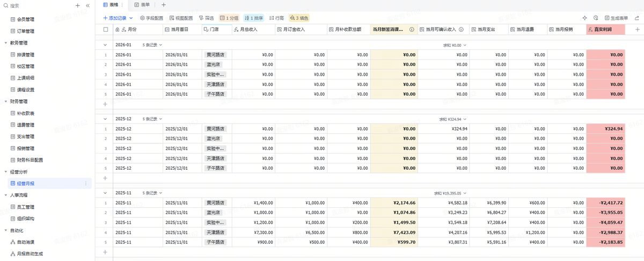Add a new field with the header plus icon
Viewport: 644px width, 261px height.
[637, 30]
